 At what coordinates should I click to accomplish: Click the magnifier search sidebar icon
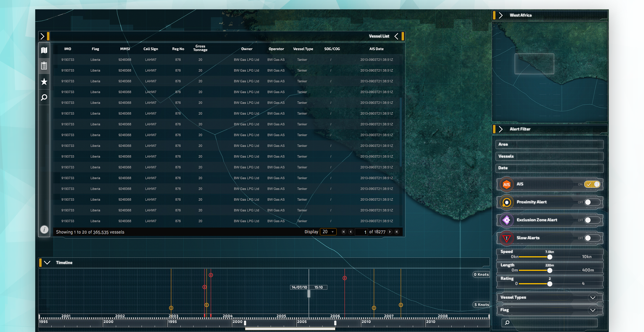pos(44,97)
